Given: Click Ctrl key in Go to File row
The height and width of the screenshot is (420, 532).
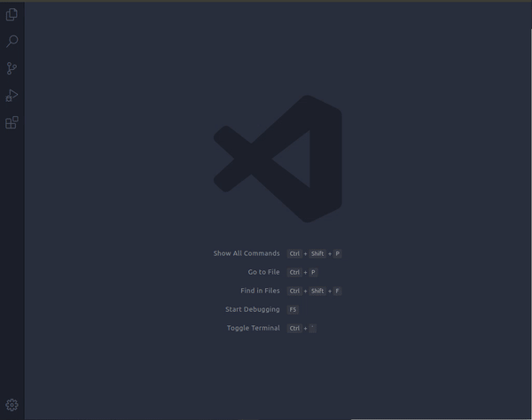Looking at the screenshot, I should pyautogui.click(x=294, y=272).
